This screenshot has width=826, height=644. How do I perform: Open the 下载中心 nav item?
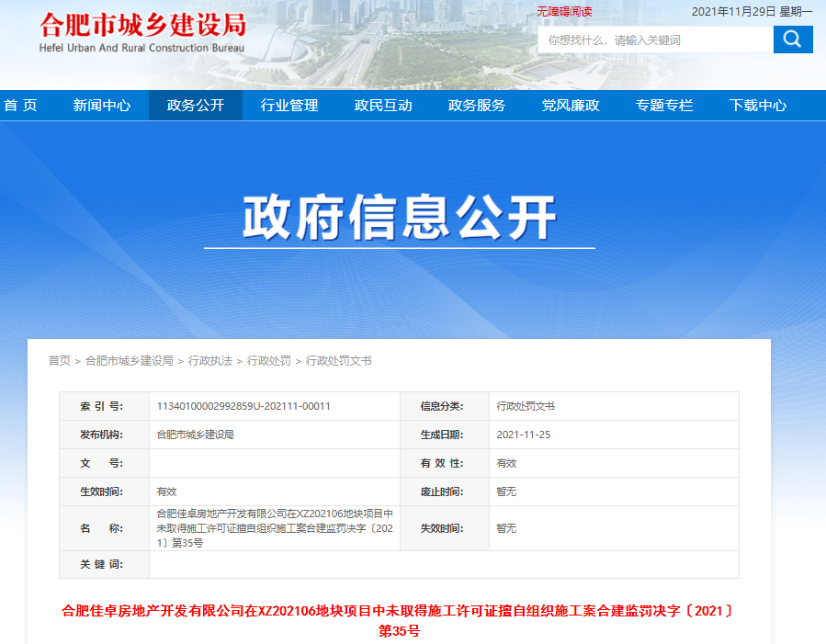pos(758,106)
